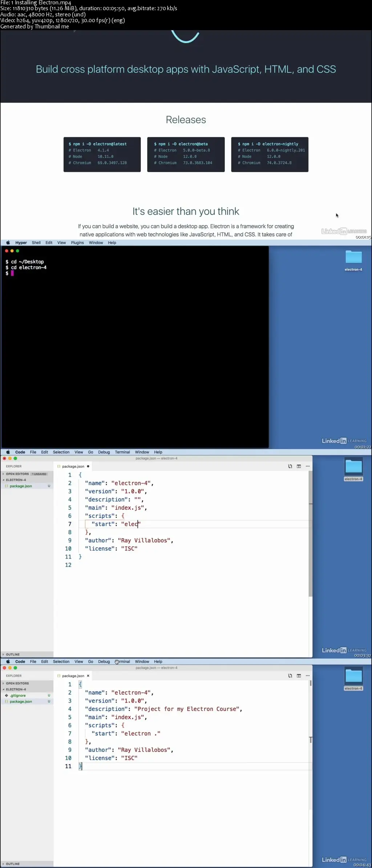372x868 pixels.
Task: Click the Releases heading on Electron website
Action: [x=186, y=120]
